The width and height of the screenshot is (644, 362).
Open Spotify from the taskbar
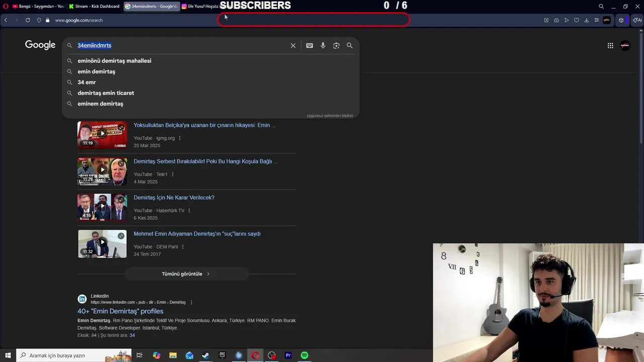(304, 355)
